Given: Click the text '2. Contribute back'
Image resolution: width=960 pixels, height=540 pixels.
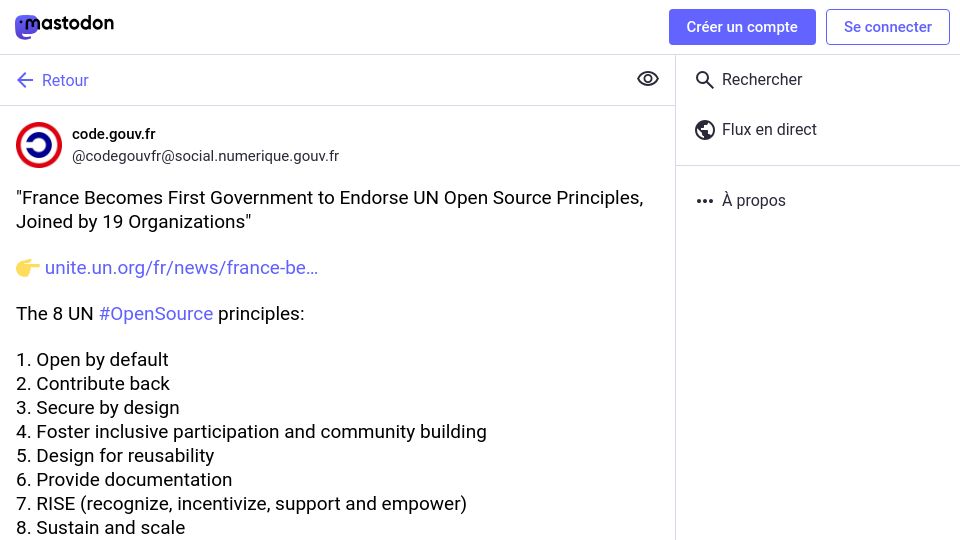Looking at the screenshot, I should tap(93, 383).
